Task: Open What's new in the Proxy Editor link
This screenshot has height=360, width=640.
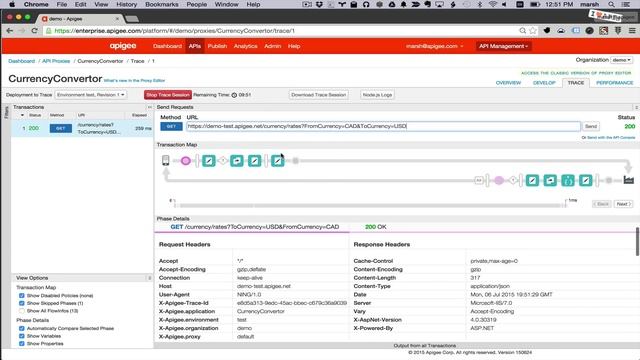Action: pyautogui.click(x=134, y=80)
